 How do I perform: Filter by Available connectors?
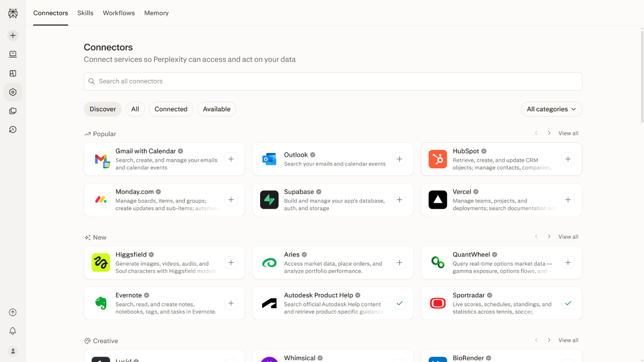pos(216,109)
